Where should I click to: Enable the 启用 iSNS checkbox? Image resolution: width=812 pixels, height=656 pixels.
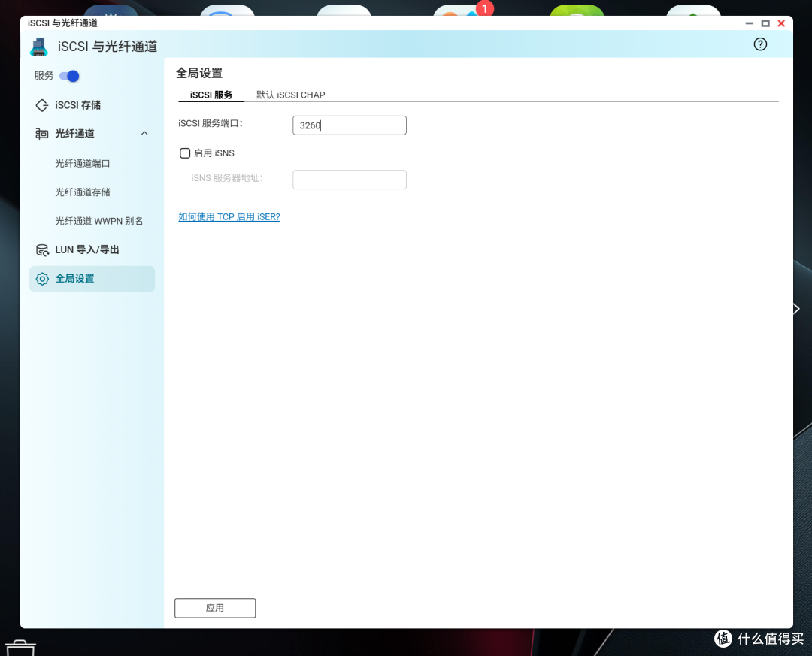tap(185, 153)
